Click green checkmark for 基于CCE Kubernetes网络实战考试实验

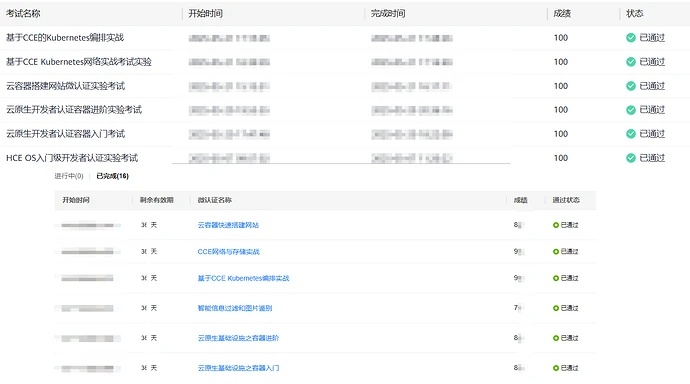pyautogui.click(x=631, y=62)
